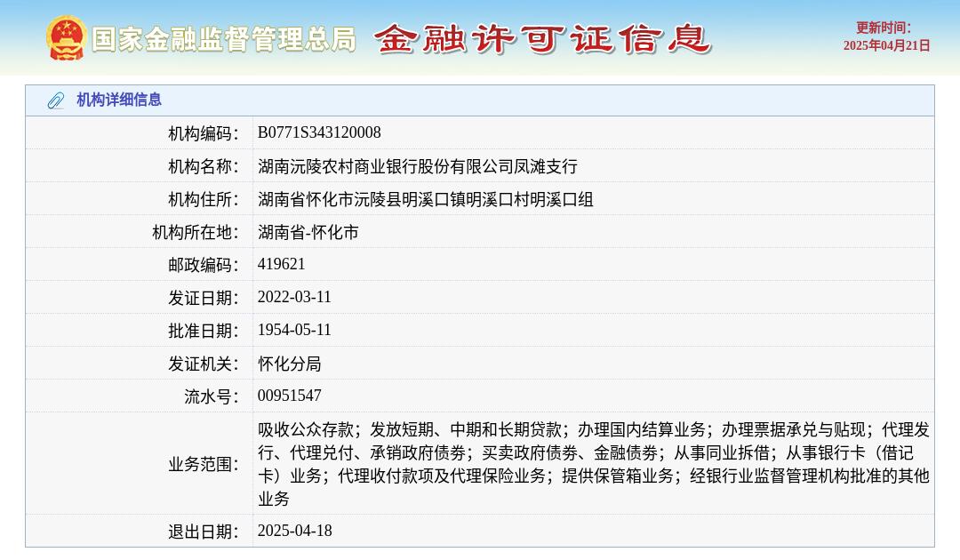Screen dimensions: 960x560
Task: Click the 国家金融监督管理总局 header title
Action: [223, 39]
